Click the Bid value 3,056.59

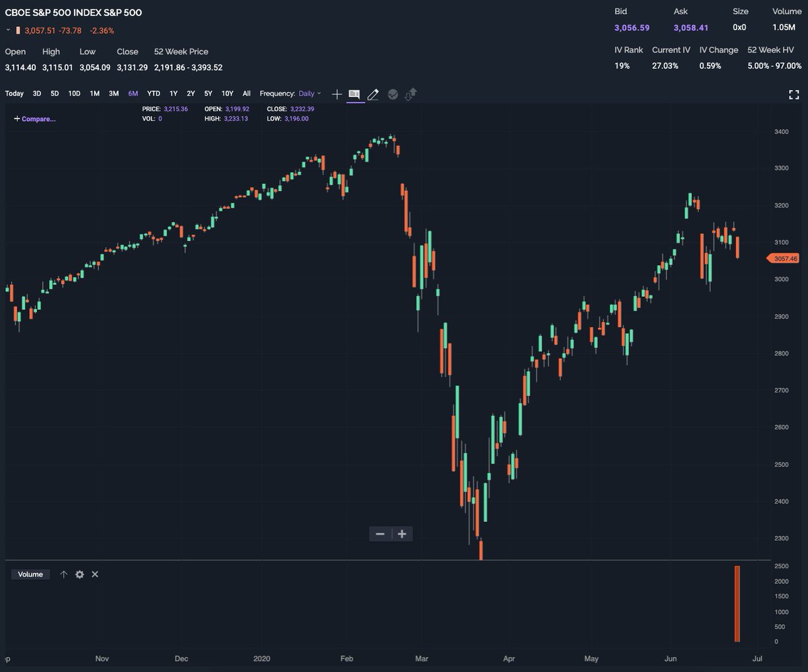click(632, 28)
